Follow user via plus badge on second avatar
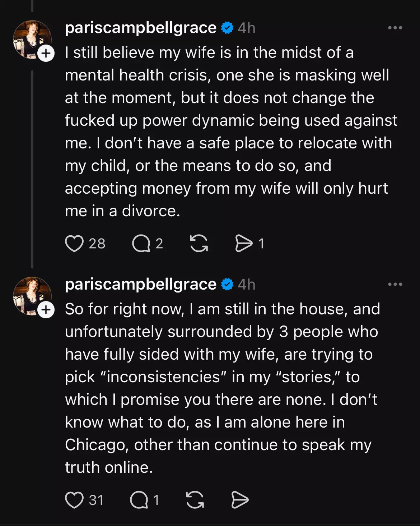The height and width of the screenshot is (526, 420). coord(46,310)
